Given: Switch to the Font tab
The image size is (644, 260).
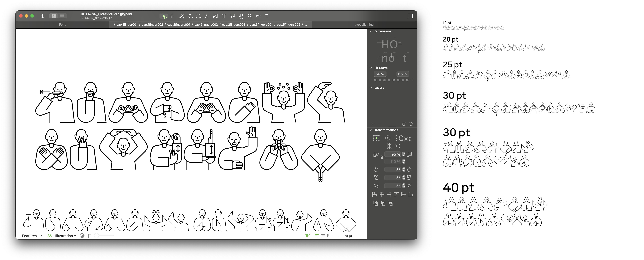Looking at the screenshot, I should point(62,25).
